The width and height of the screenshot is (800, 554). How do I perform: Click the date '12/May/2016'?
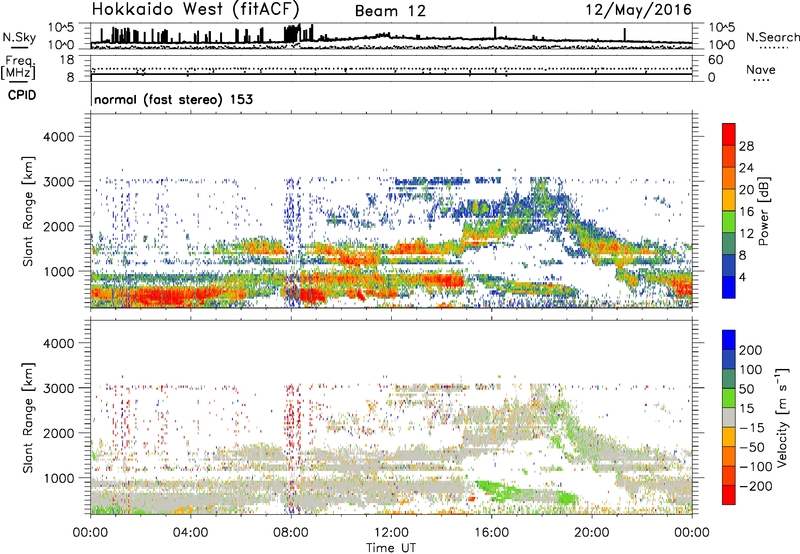(x=639, y=10)
